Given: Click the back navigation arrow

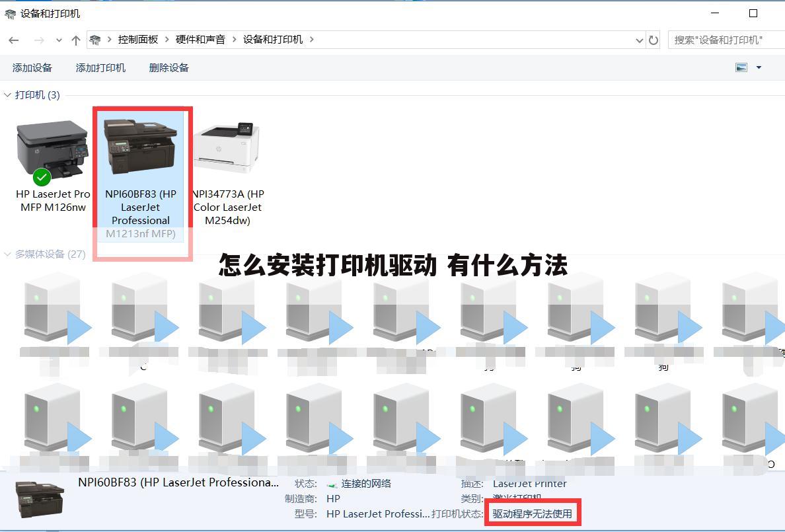Looking at the screenshot, I should pos(14,40).
